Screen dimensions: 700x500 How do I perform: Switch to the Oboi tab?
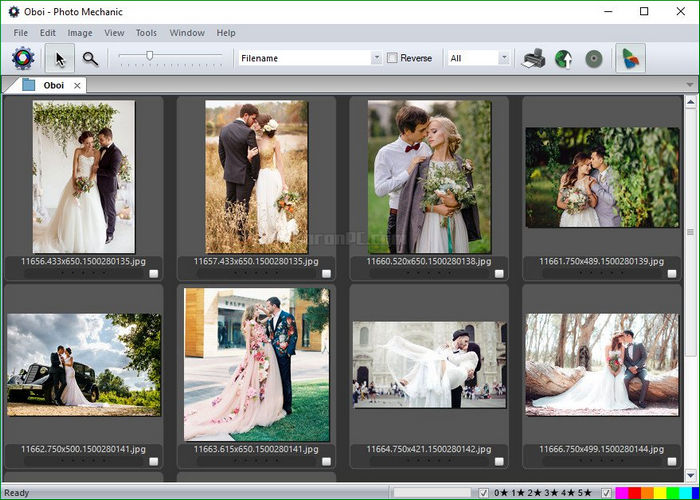[x=54, y=85]
